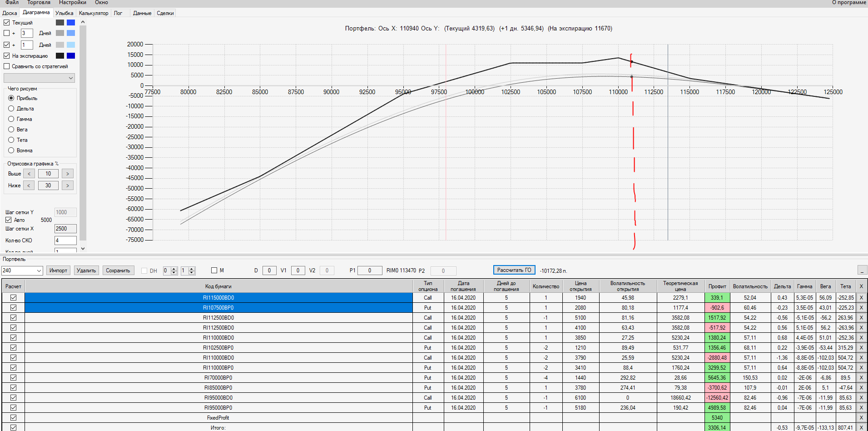Image resolution: width=868 pixels, height=431 pixels.
Task: Select the Вомма radio button
Action: [x=11, y=150]
